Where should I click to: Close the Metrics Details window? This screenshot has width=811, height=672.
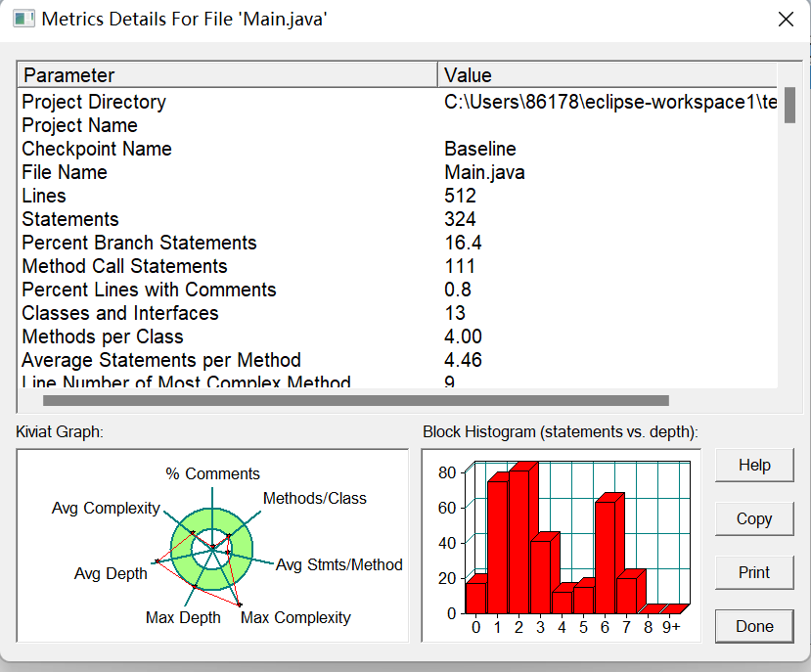(786, 20)
